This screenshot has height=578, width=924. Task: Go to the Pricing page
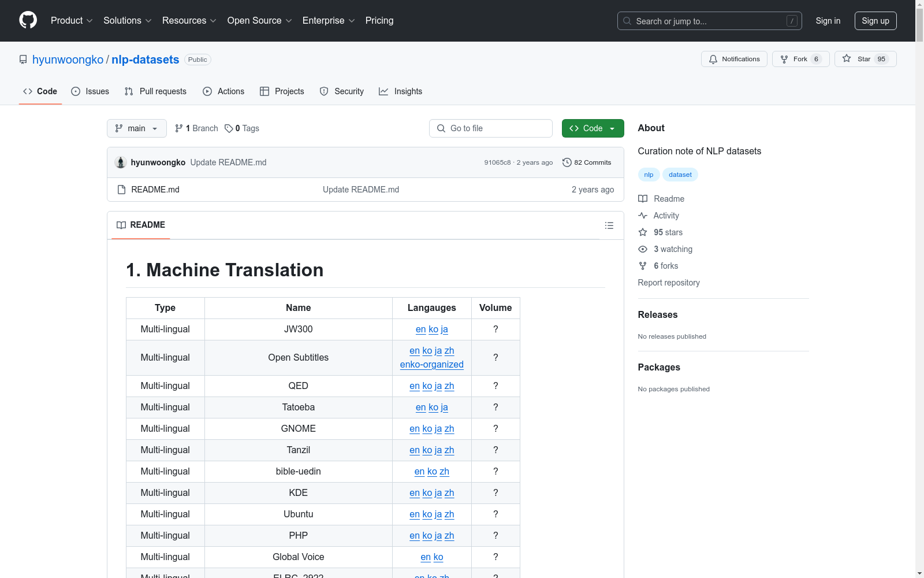pos(379,21)
